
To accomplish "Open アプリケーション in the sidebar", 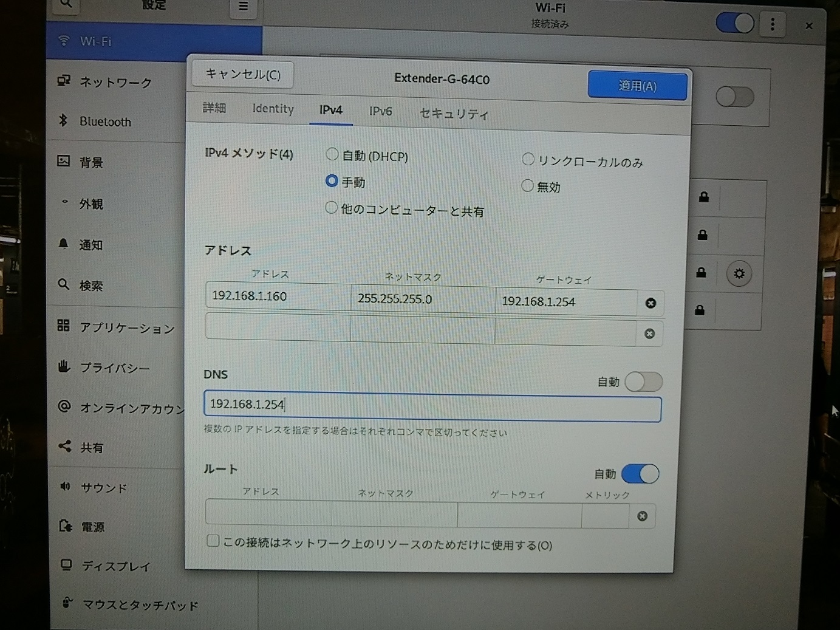I will coord(115,327).
